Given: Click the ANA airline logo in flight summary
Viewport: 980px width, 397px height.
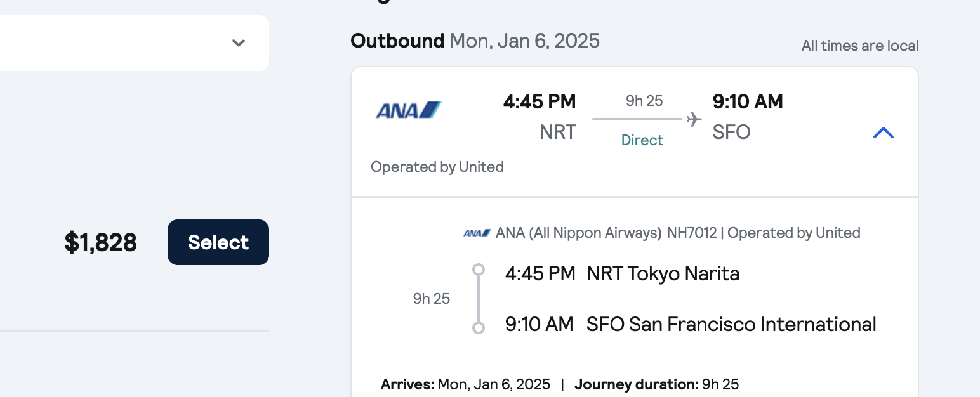Looking at the screenshot, I should pos(408,110).
